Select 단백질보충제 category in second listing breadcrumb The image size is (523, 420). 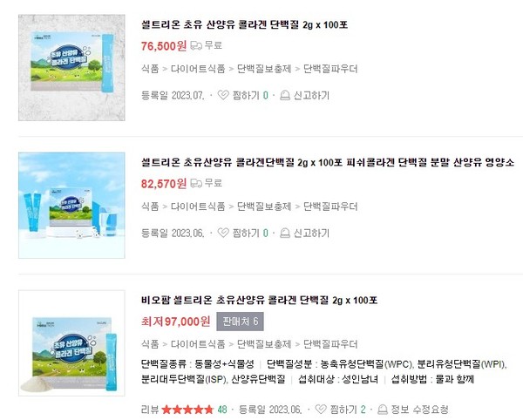(x=264, y=207)
